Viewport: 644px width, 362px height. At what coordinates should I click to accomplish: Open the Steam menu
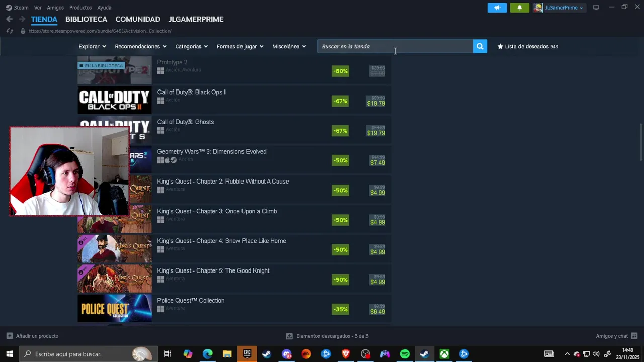[x=21, y=8]
